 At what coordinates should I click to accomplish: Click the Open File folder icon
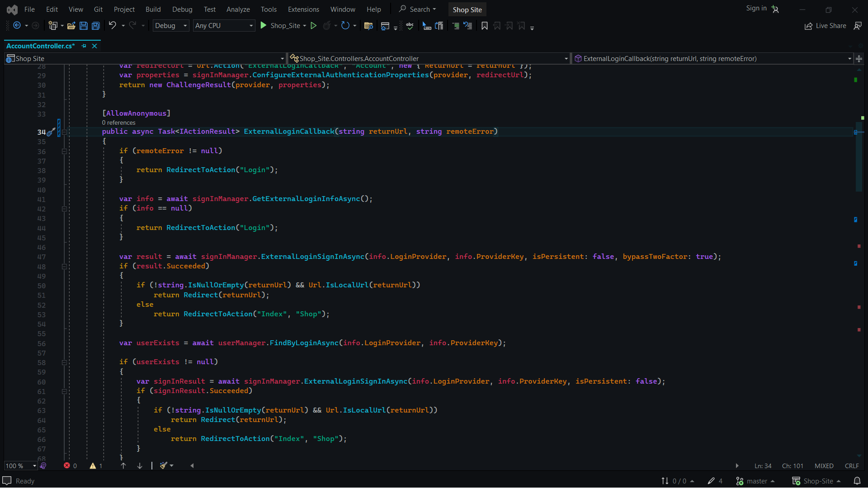tap(71, 26)
